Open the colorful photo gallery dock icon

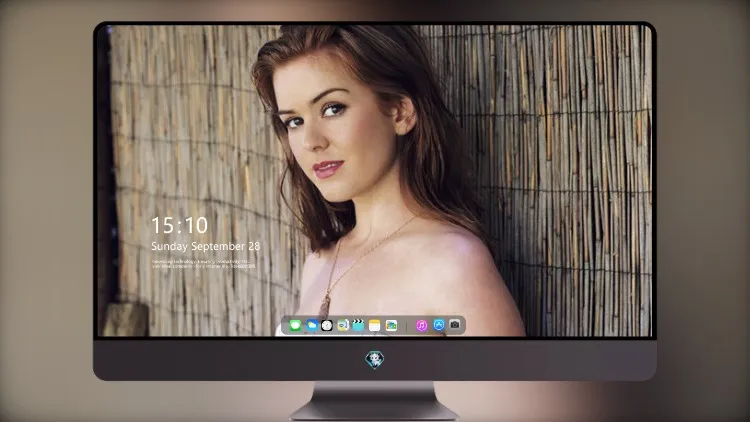pos(391,325)
